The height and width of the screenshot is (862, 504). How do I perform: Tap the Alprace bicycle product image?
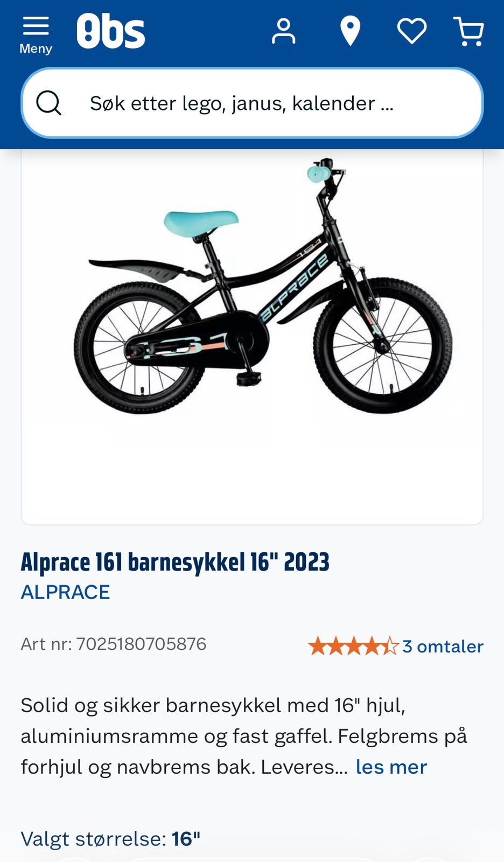coord(252,337)
